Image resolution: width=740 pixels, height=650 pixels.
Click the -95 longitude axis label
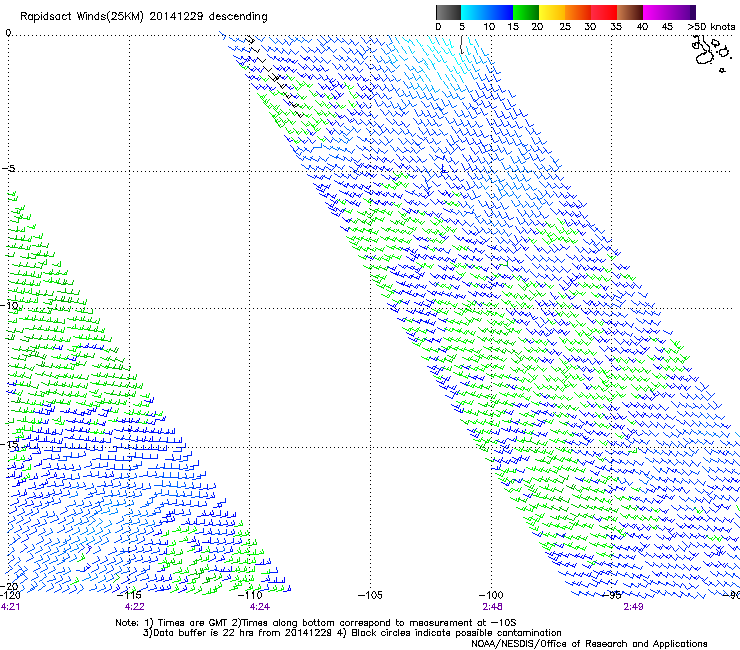point(612,595)
